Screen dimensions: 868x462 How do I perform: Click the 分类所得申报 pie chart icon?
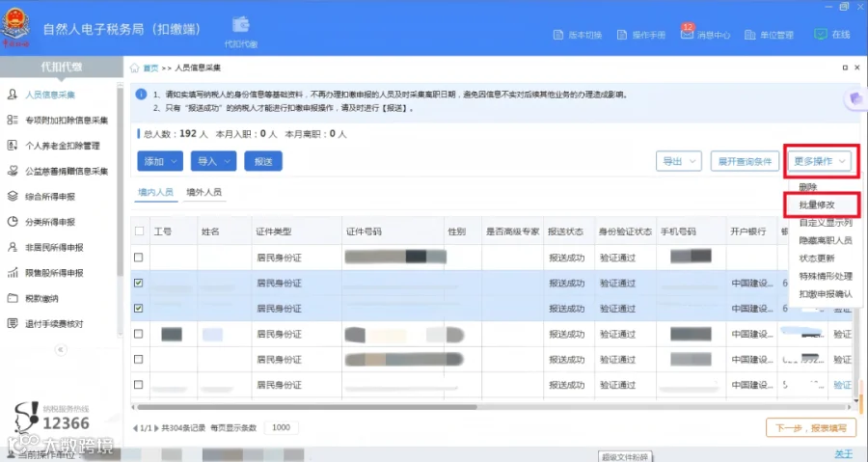[13, 222]
